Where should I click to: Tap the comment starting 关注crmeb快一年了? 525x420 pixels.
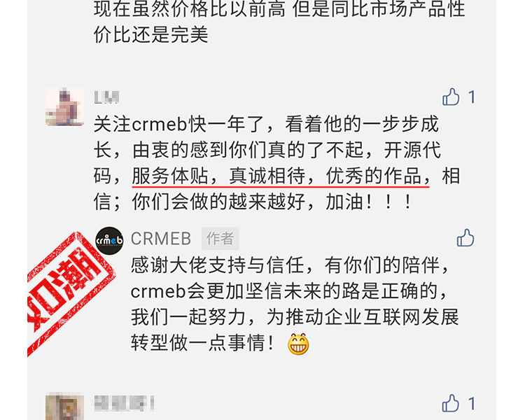point(277,163)
